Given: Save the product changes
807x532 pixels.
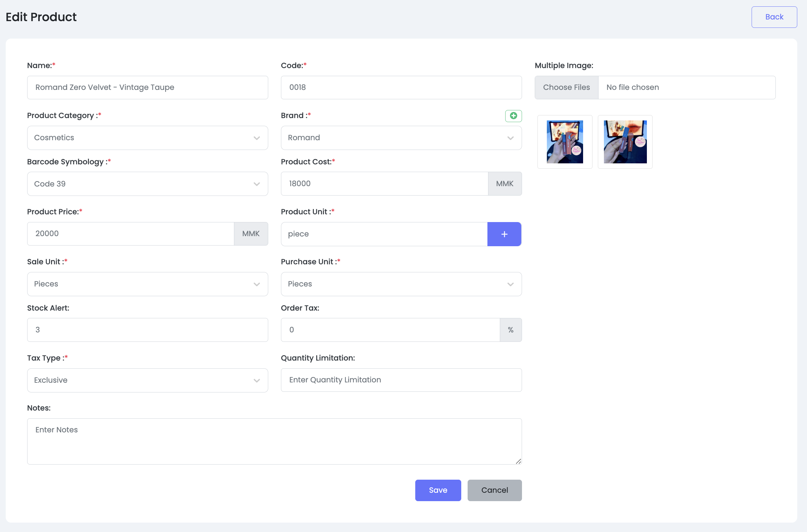Looking at the screenshot, I should 438,490.
